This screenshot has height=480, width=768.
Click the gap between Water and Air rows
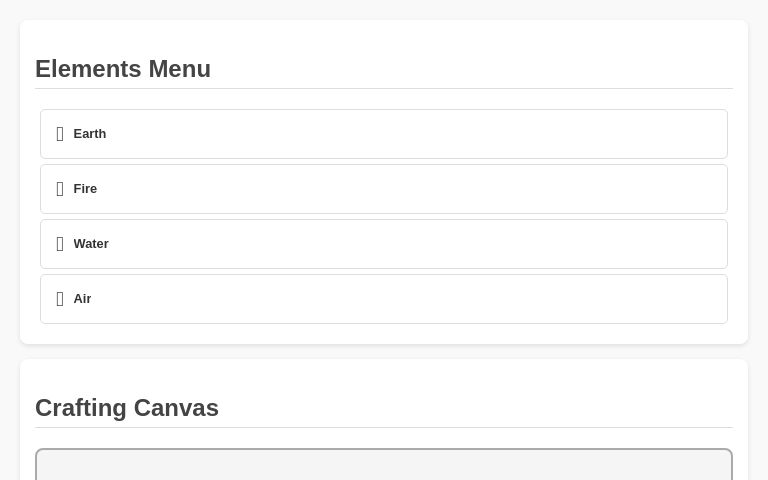click(x=384, y=271)
